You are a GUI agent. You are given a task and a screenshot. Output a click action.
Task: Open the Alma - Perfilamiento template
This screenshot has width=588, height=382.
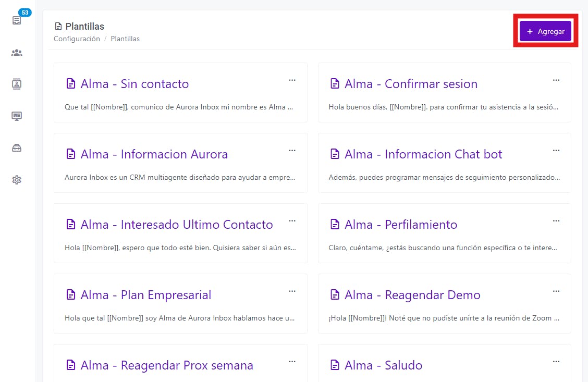(401, 225)
